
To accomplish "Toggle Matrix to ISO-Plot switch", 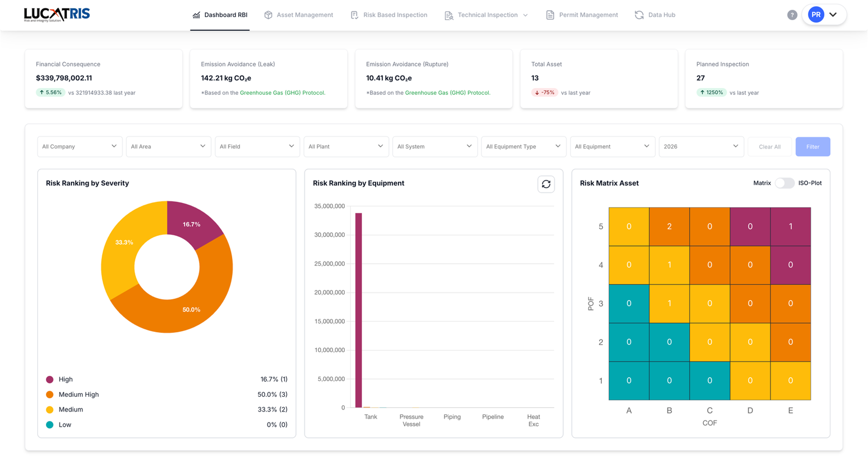I will (784, 183).
